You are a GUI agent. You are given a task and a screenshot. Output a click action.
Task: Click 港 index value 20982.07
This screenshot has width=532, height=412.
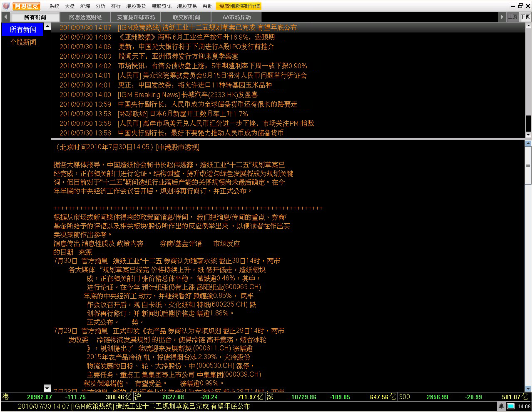39,397
